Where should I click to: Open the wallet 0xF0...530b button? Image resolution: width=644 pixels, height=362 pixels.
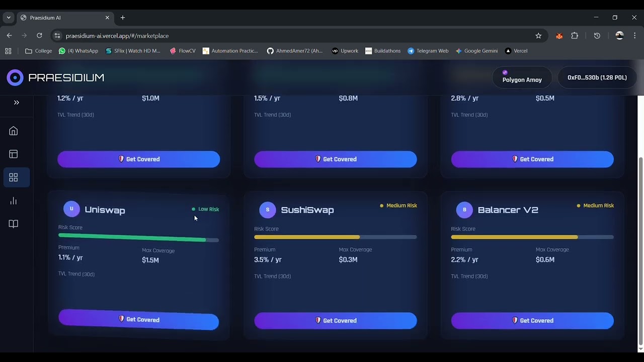pos(597,77)
